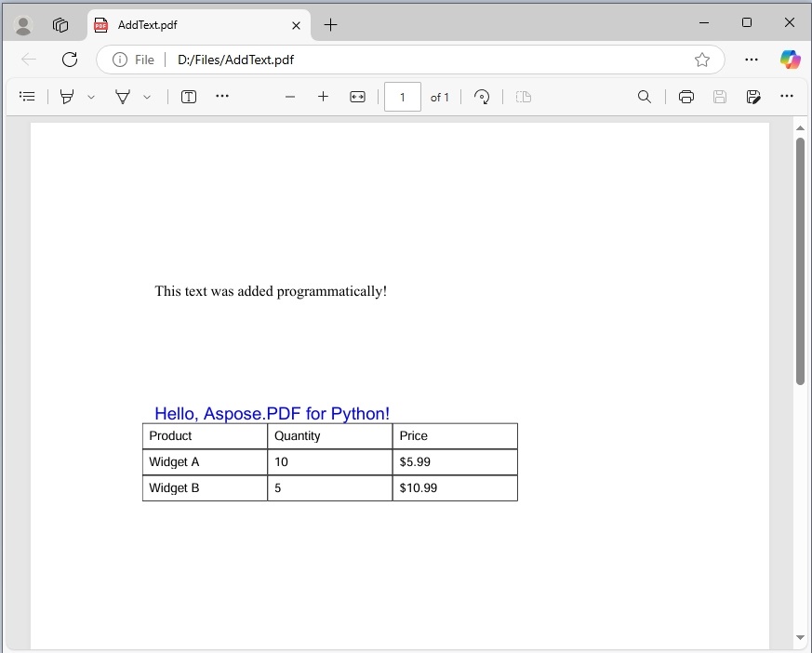Zoom in on the PDF document

tap(323, 96)
